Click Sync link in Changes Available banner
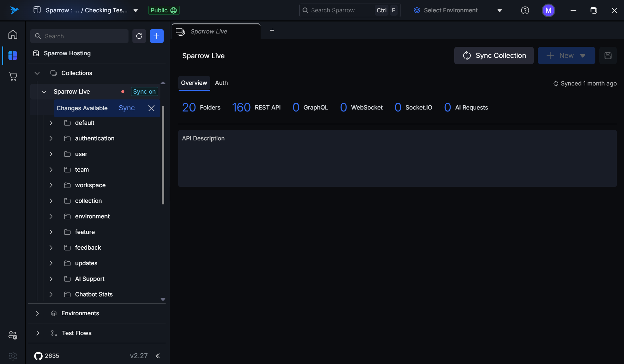 pos(127,108)
